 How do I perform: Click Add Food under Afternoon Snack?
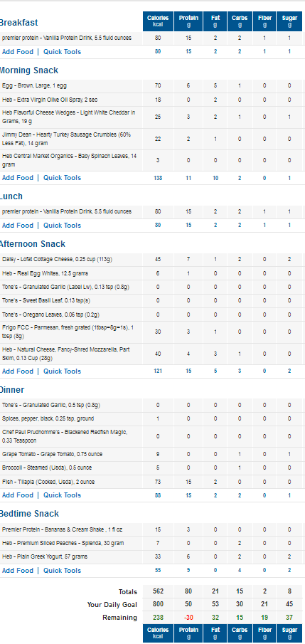[x=18, y=371]
